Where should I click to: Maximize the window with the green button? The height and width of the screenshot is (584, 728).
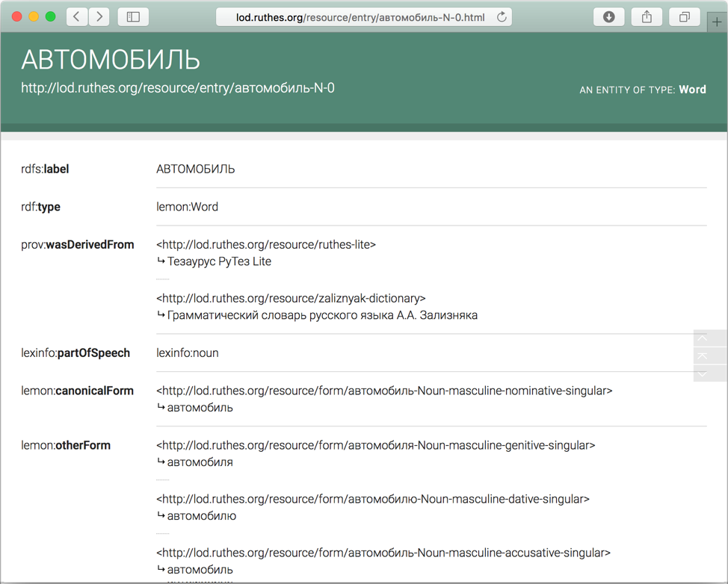(51, 17)
